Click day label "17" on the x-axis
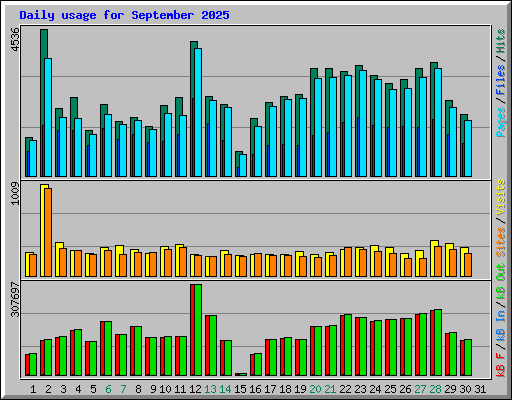 270,389
